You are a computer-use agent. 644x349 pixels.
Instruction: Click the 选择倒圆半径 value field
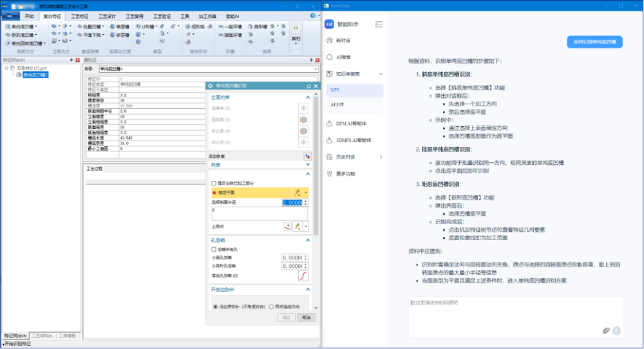click(292, 202)
